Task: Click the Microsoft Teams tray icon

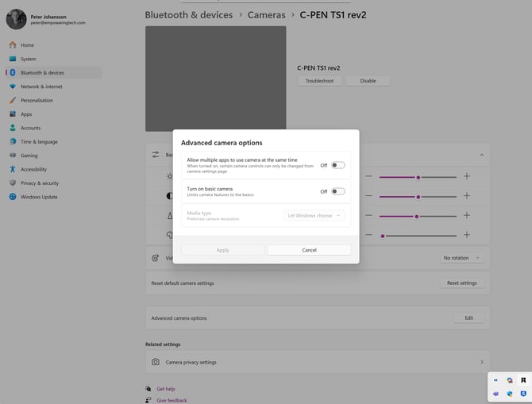Action: (496, 394)
